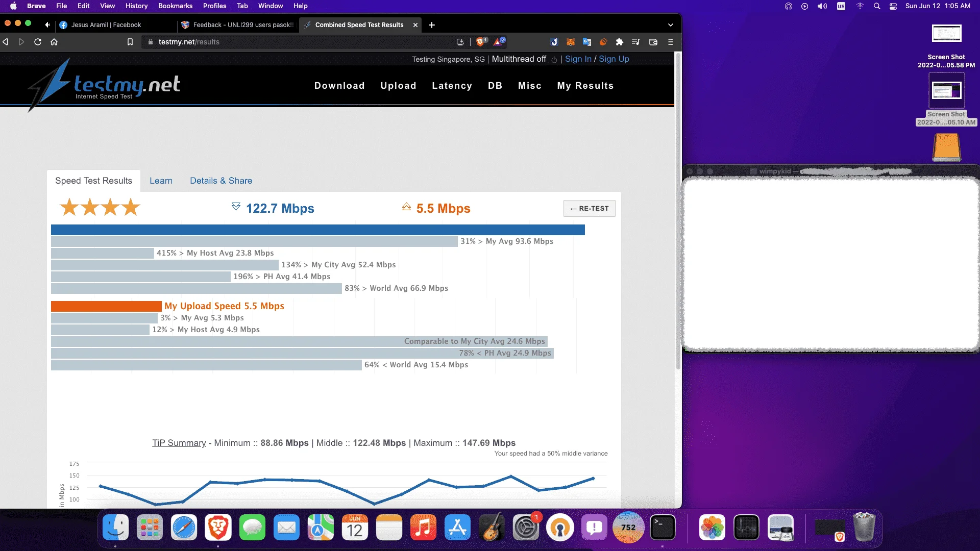Open Brave Shields icon in address bar
The image size is (980, 551).
click(x=481, y=42)
